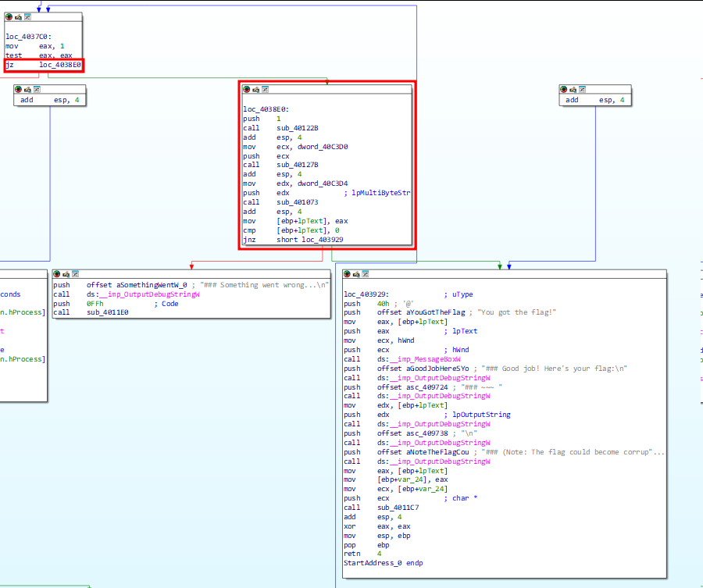
Task: Click the 'mov [ebp+var_24], eax' instruction
Action: point(396,480)
